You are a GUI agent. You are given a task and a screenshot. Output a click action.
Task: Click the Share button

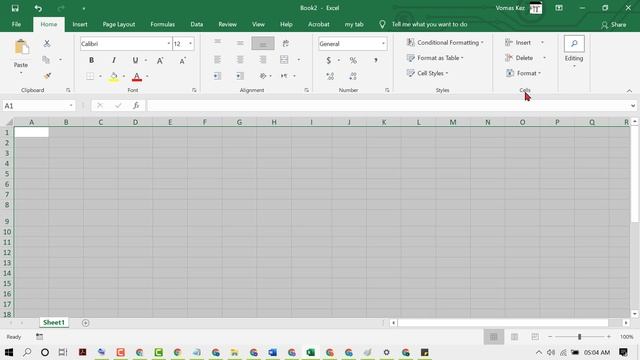[613, 25]
